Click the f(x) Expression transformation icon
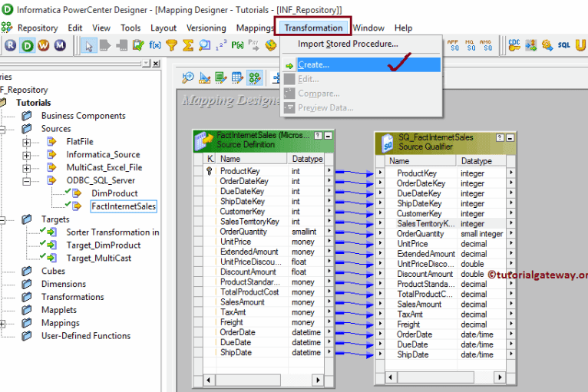Viewport: 588px width, 392px height. point(155,45)
